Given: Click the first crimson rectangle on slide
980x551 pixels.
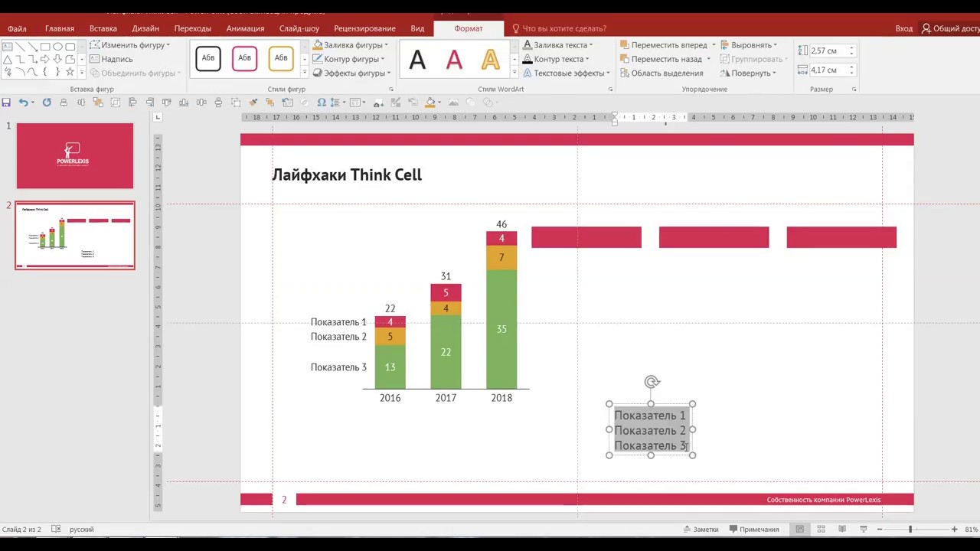Looking at the screenshot, I should point(586,237).
